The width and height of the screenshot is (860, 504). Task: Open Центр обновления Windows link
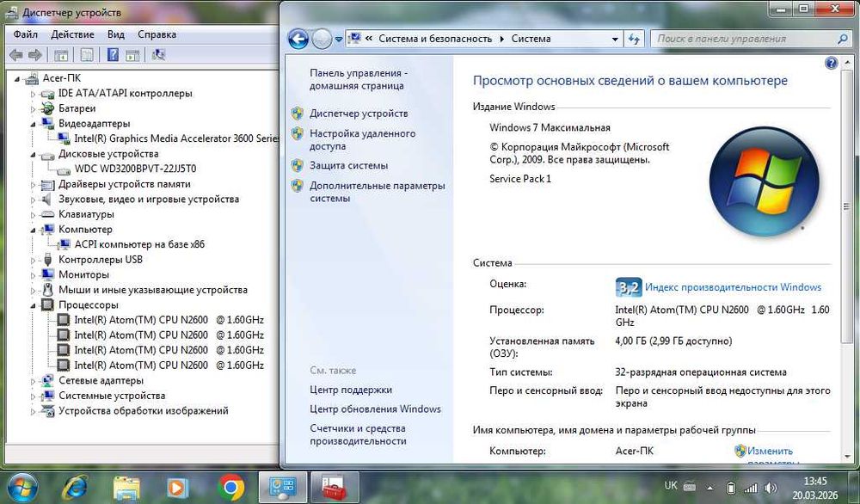pyautogui.click(x=375, y=409)
